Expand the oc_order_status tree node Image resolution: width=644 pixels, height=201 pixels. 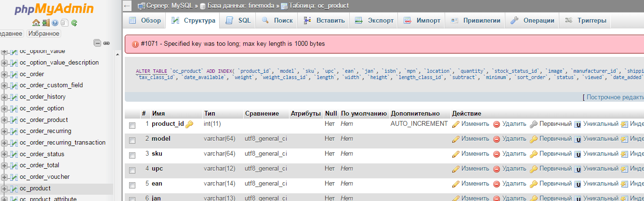pyautogui.click(x=5, y=154)
